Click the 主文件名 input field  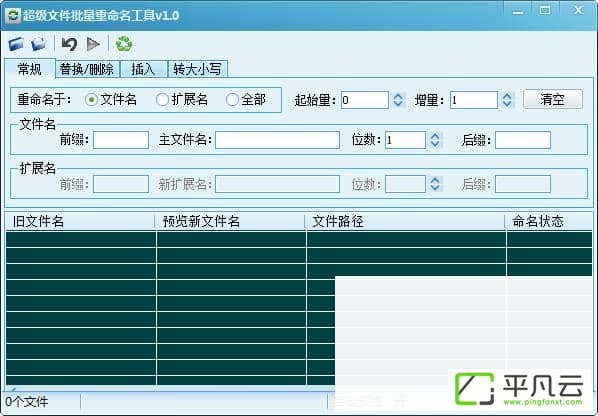pos(277,140)
